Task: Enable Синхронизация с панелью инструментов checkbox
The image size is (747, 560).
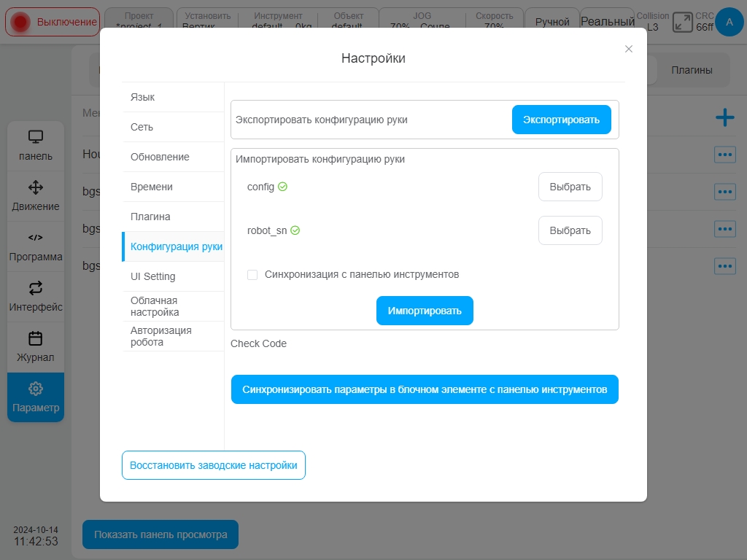Action: point(252,275)
